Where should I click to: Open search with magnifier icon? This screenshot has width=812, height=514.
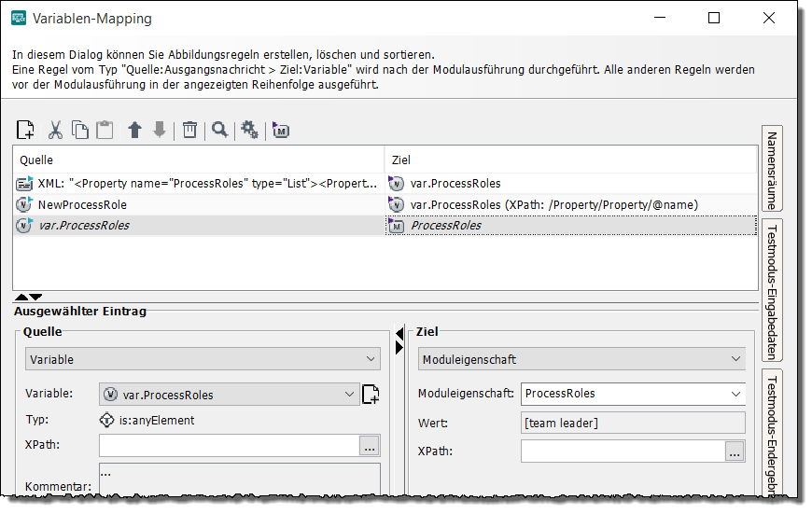[x=219, y=130]
